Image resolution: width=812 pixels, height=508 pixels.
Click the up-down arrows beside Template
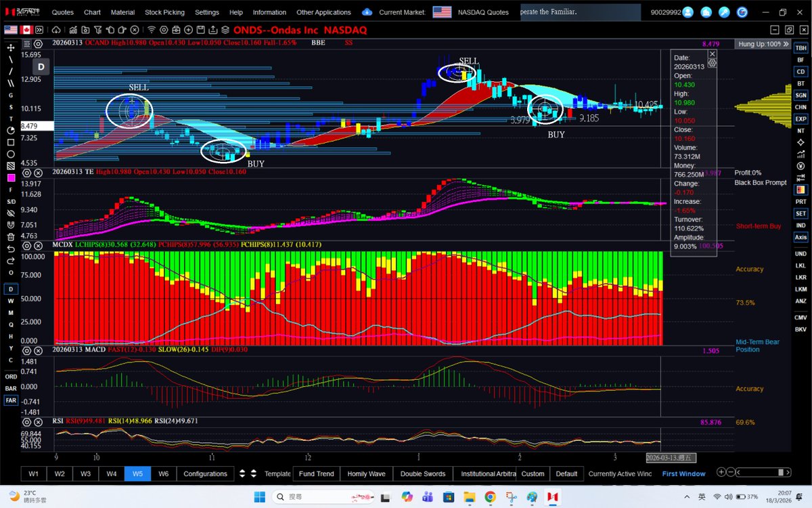[253, 473]
